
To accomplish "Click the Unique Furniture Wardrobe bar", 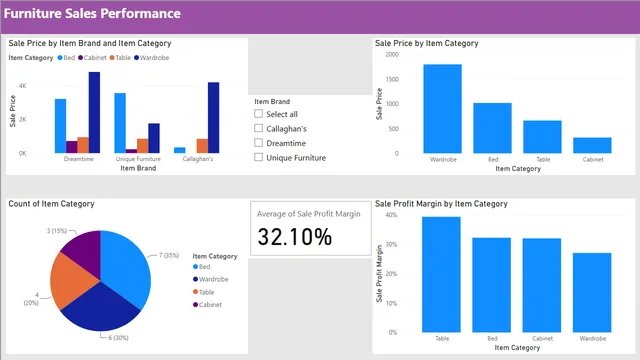I will [154, 138].
